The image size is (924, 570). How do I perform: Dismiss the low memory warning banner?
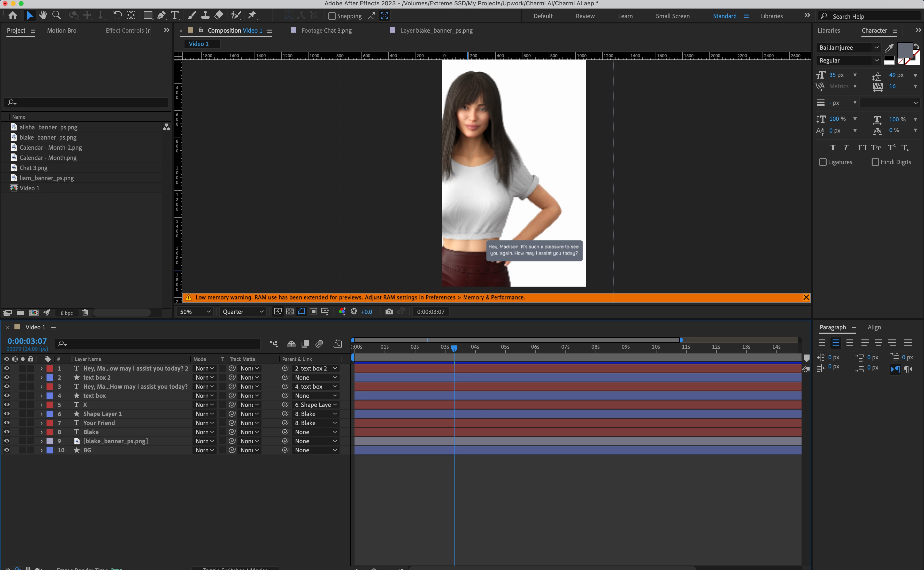806,298
